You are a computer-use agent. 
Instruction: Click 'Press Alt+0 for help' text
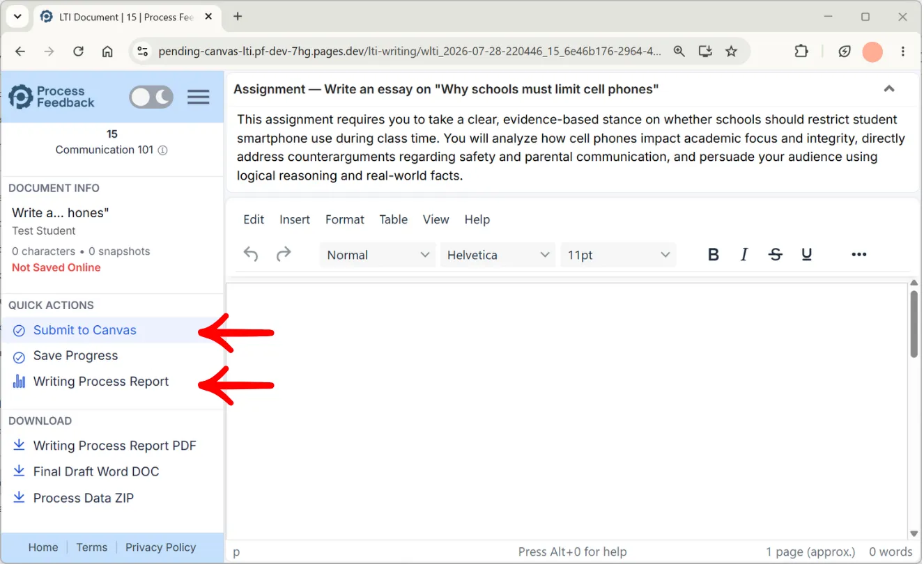(x=572, y=552)
